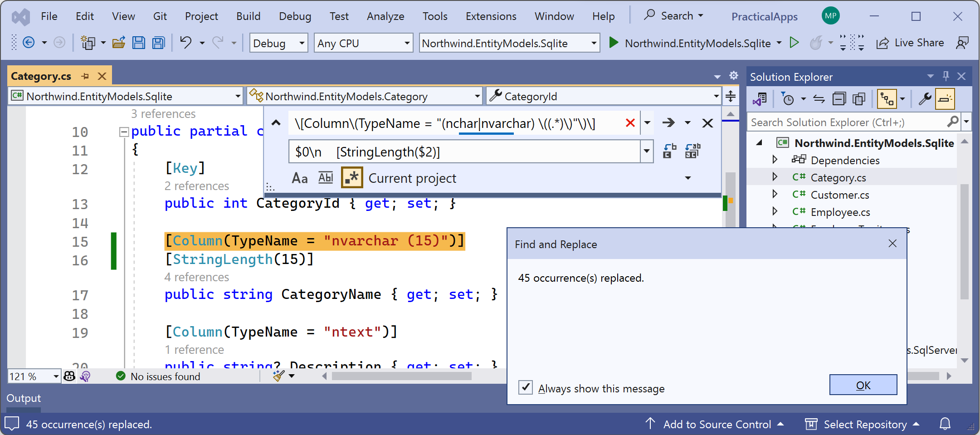This screenshot has width=980, height=435.
Task: Toggle Match Whole Word option
Action: pos(326,178)
